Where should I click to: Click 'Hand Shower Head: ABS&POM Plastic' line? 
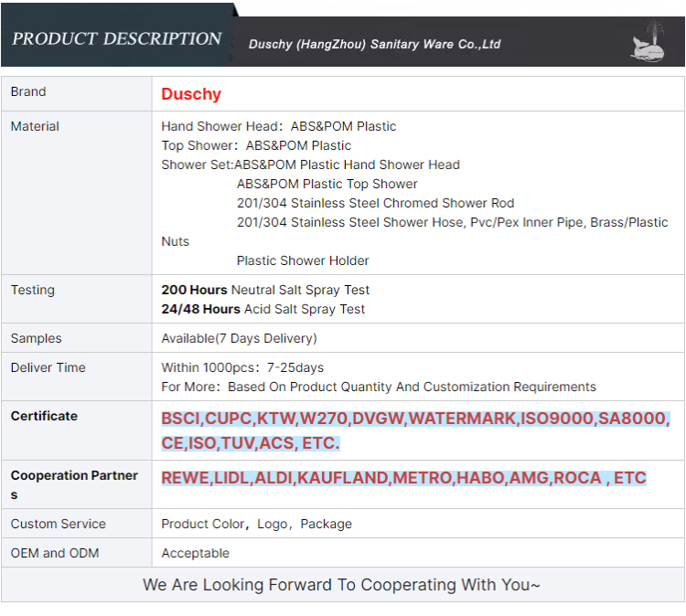point(279,126)
